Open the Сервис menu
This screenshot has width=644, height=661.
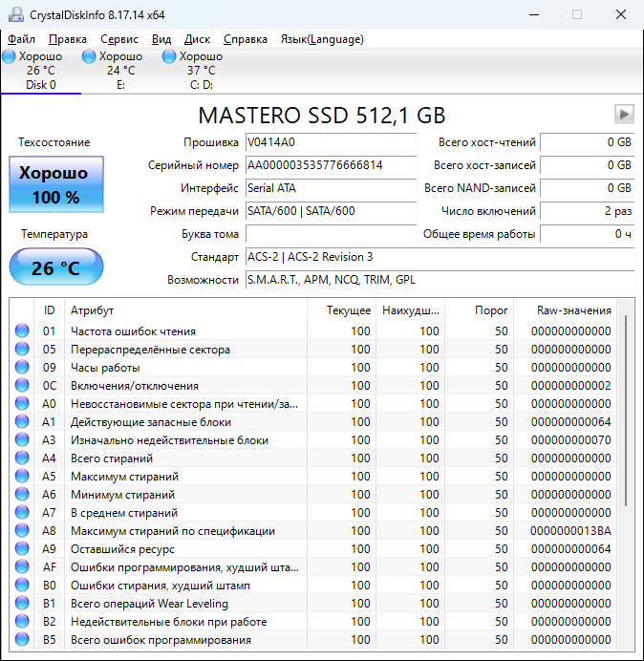coord(119,39)
